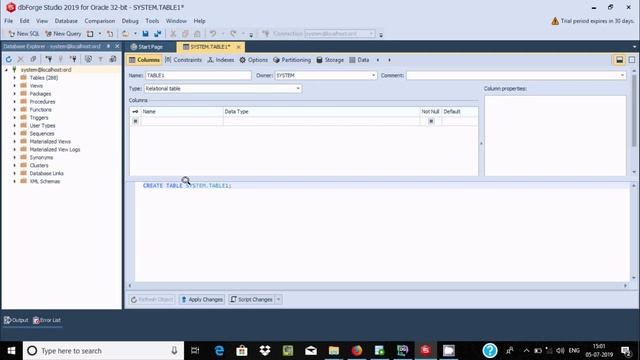Close the SYSTEM.TABLE1 tab
The width and height of the screenshot is (640, 360).
pos(238,47)
